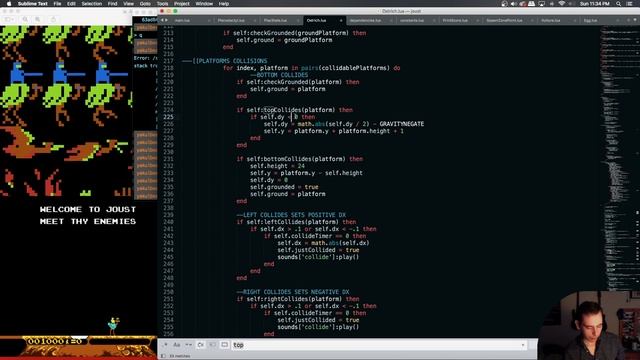Open Notification Center icon
The width and height of the screenshot is (640, 360).
tap(629, 4)
